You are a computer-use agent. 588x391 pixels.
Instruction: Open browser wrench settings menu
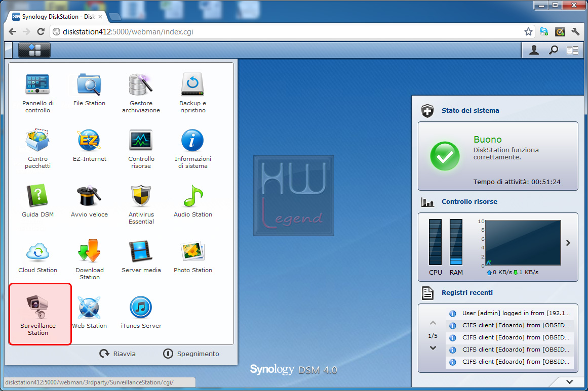click(576, 32)
